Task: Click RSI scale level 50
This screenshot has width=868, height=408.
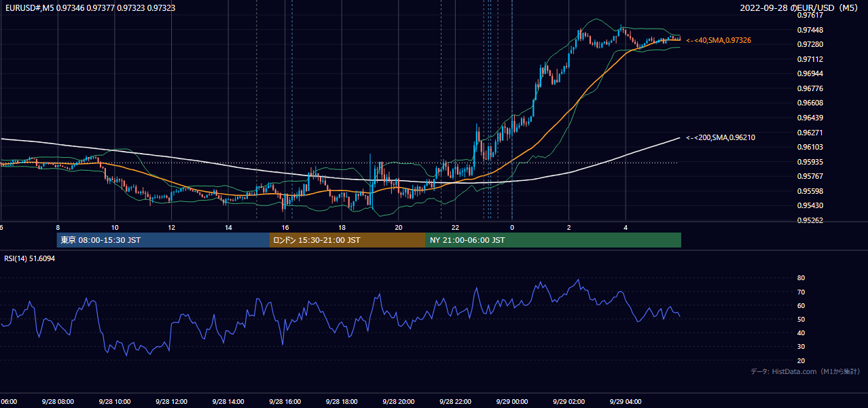Action: (801, 319)
